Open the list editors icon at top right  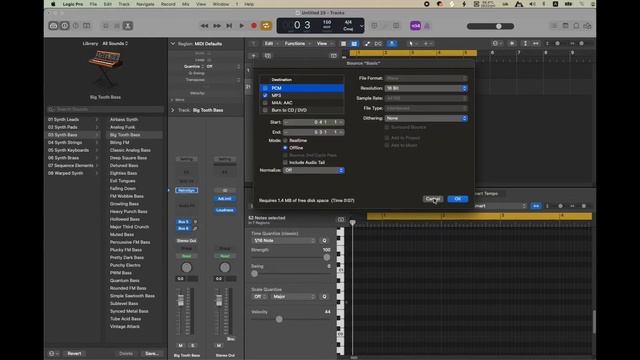click(x=554, y=26)
